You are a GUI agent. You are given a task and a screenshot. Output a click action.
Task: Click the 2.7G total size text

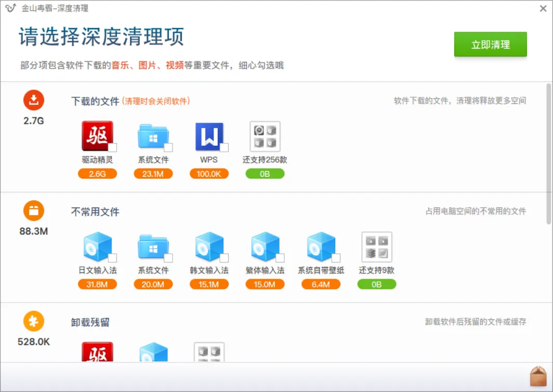[x=34, y=121]
